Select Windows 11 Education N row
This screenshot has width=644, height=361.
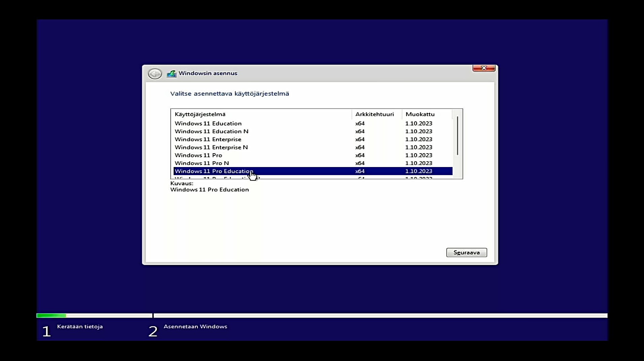(x=313, y=131)
